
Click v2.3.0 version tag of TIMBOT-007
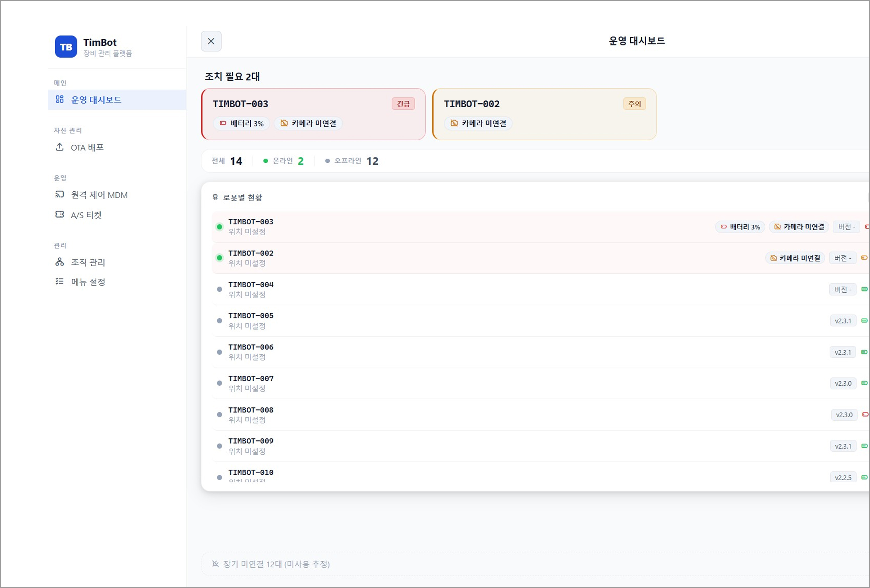(843, 384)
